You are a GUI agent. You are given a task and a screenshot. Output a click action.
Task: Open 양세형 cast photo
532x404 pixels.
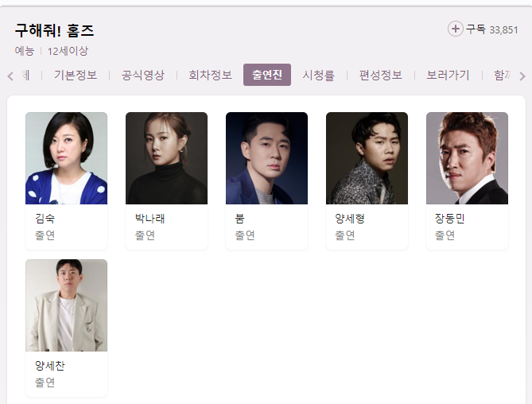[367, 158]
